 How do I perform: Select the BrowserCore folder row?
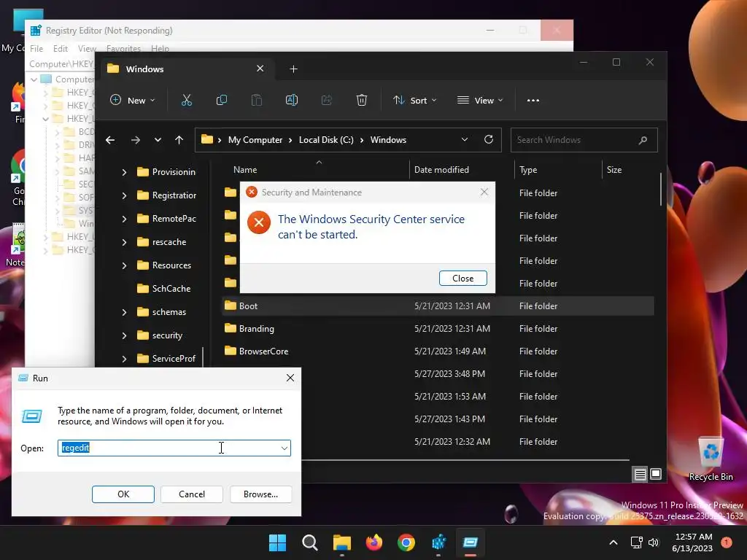(x=438, y=351)
